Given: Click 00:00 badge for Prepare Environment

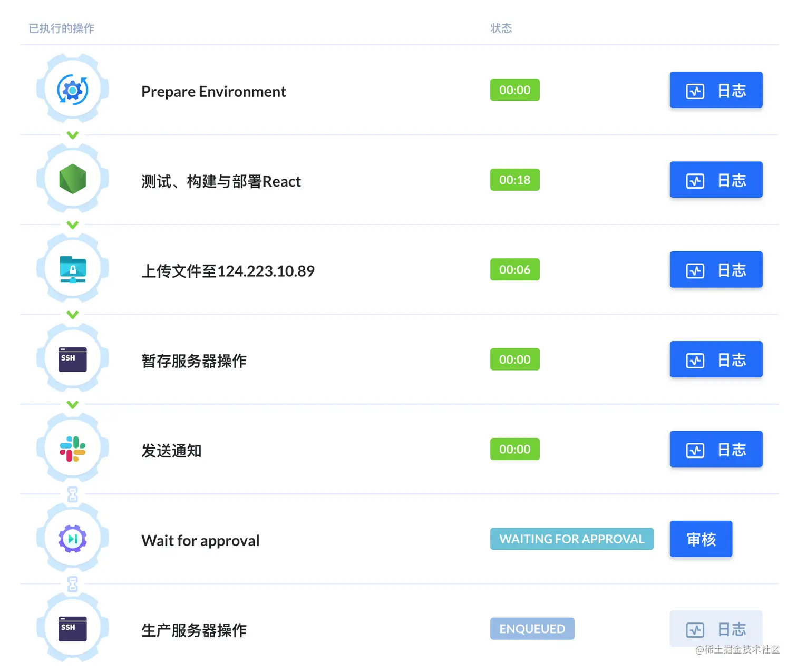Looking at the screenshot, I should pos(515,90).
